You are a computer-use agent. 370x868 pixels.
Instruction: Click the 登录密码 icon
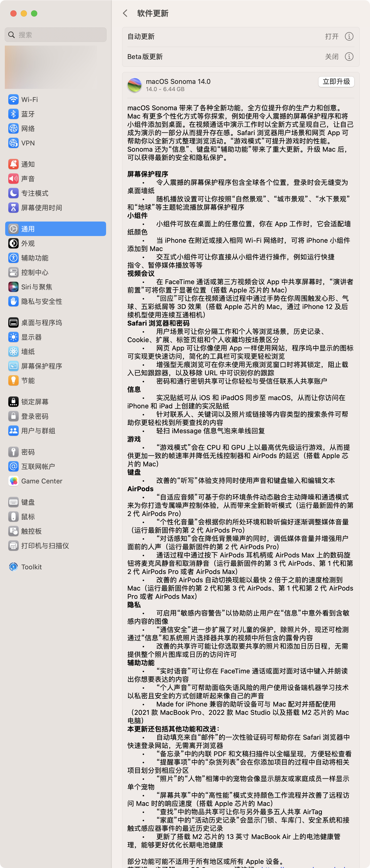(x=13, y=416)
